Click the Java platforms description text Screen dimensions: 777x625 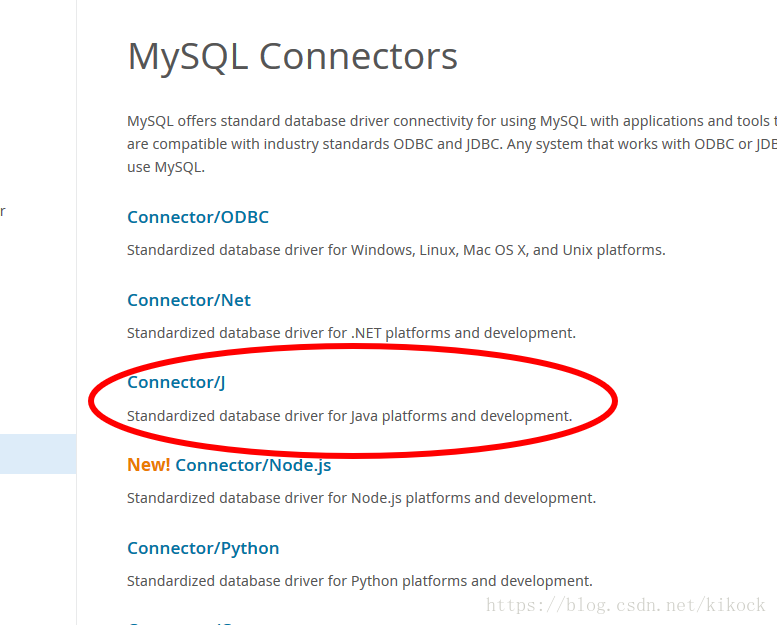point(349,416)
